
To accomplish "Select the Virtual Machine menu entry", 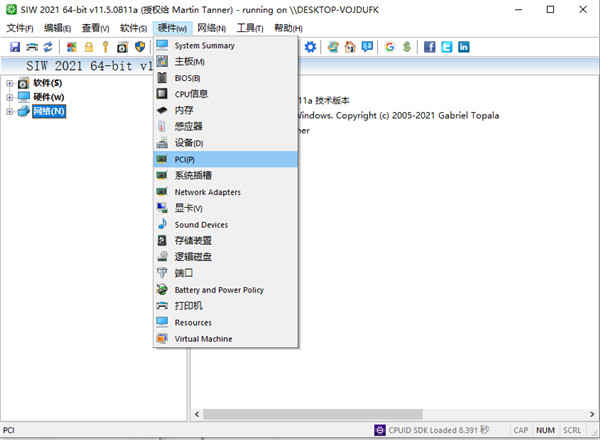I will 225,339.
